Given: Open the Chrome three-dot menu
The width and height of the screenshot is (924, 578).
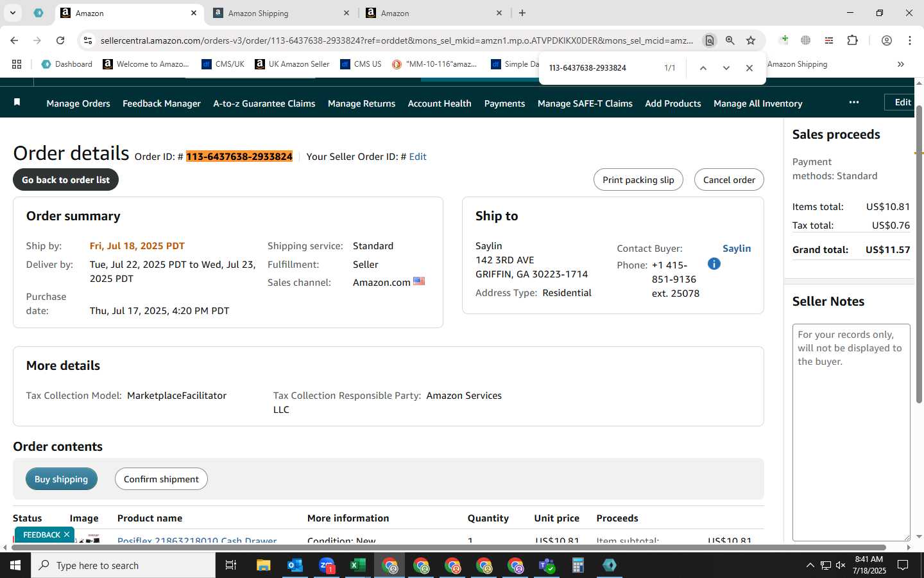Looking at the screenshot, I should (910, 40).
